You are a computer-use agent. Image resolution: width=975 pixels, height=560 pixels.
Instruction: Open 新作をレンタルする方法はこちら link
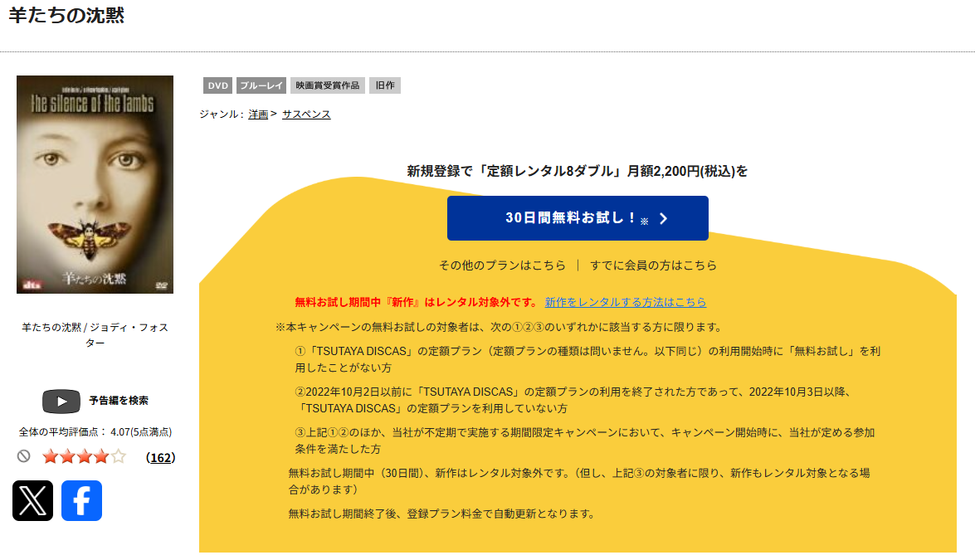click(626, 302)
